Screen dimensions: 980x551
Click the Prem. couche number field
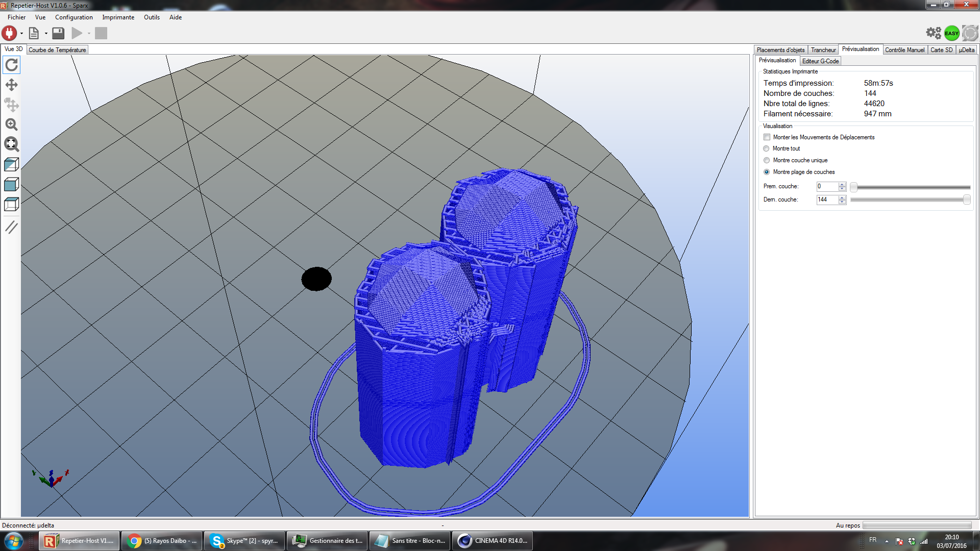pos(826,187)
